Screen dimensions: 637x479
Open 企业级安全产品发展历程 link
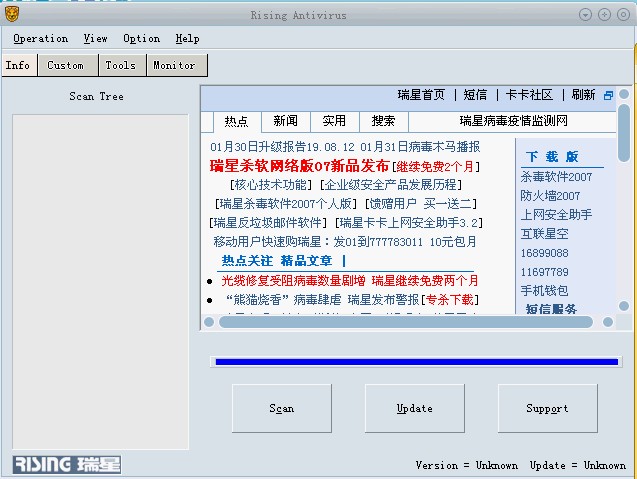[390, 185]
